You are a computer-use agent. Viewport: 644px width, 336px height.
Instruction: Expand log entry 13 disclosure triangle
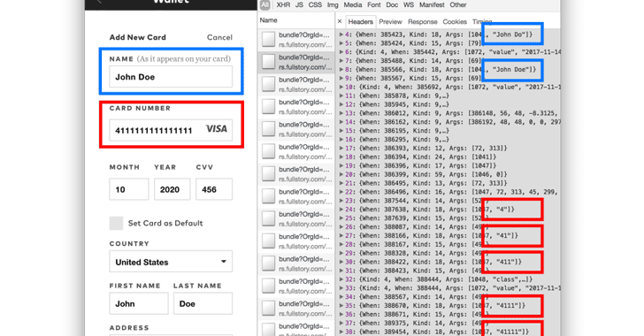click(x=341, y=113)
